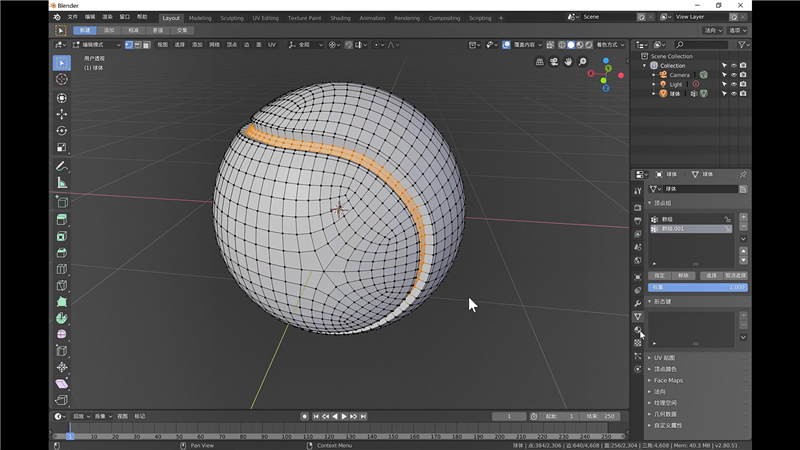Enable edge select mode
Screen dimensions: 800x450
[x=138, y=45]
